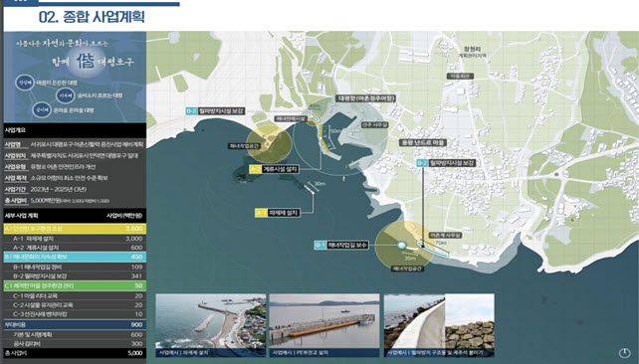The image size is (639, 364).
Task: Select the yellow 안전한 포구환경 조성 row
Action: pyautogui.click(x=75, y=229)
